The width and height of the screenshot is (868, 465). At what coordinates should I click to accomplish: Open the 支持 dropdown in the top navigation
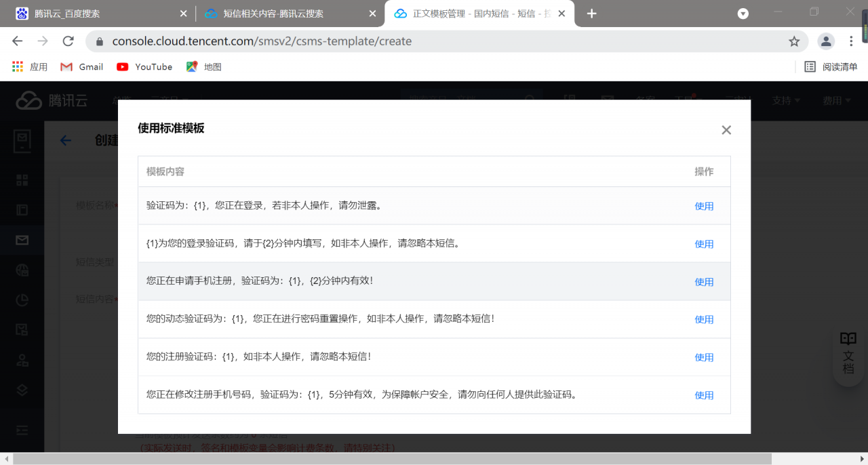tap(785, 100)
